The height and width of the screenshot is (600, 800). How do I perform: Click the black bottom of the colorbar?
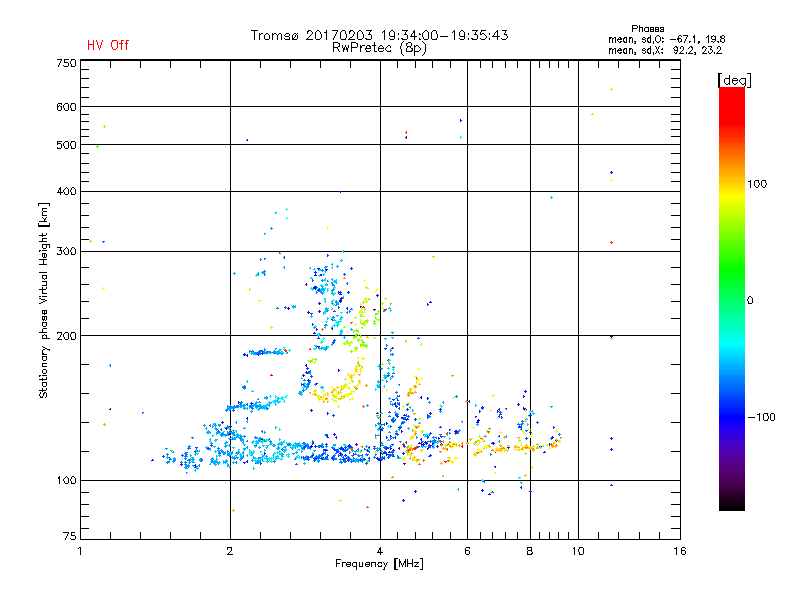click(x=732, y=503)
